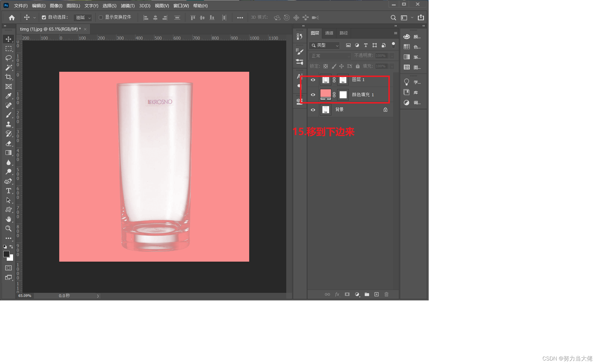Open the 图层 auto-select dropdown
The width and height of the screenshot is (597, 364).
tap(83, 18)
